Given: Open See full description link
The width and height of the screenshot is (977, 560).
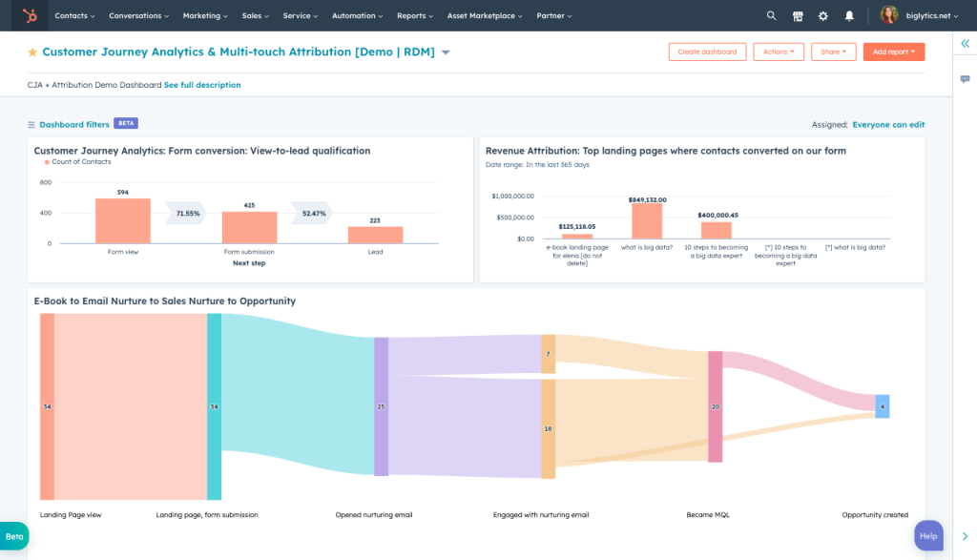Looking at the screenshot, I should coord(202,84).
